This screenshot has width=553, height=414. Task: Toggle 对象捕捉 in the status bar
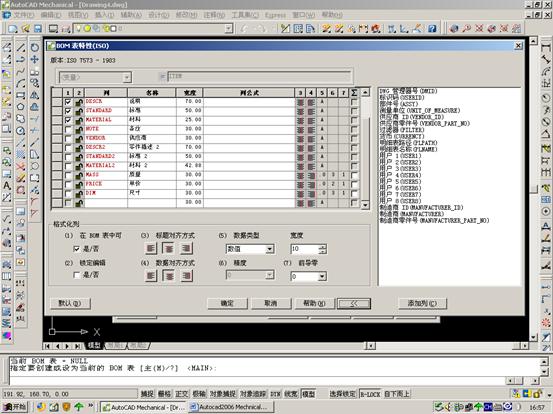[x=223, y=394]
